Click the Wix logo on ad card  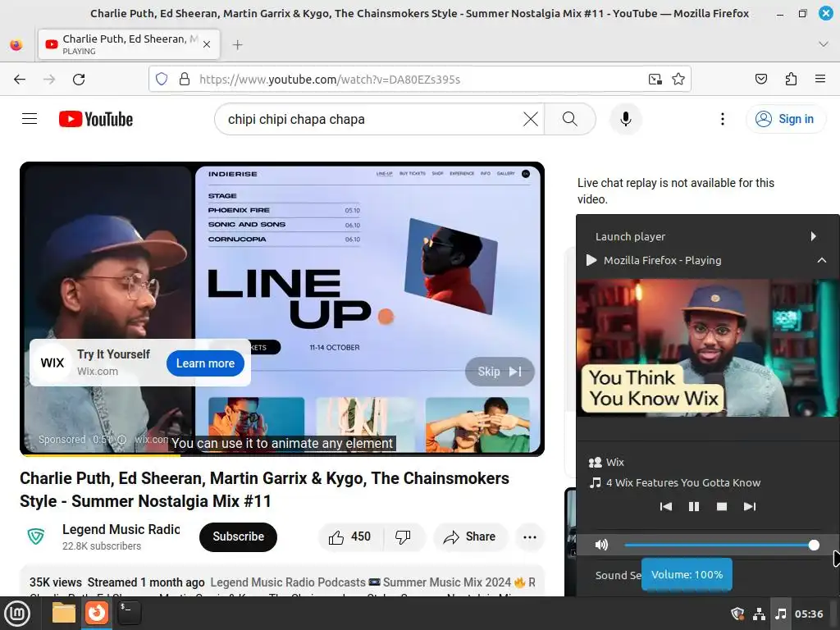click(52, 363)
